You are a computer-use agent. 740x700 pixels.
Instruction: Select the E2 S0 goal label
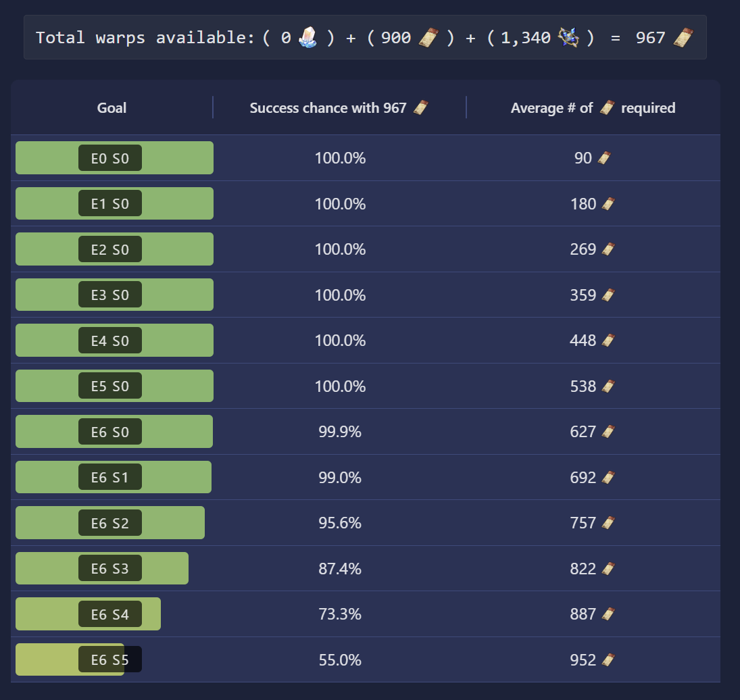point(110,249)
